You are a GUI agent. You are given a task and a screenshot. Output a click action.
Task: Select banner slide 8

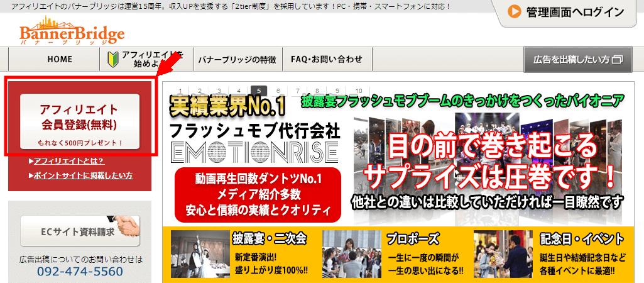[317, 91]
